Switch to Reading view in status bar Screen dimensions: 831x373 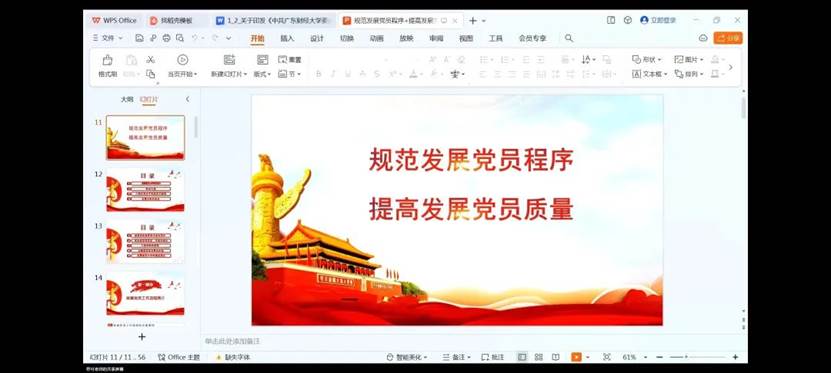point(555,357)
